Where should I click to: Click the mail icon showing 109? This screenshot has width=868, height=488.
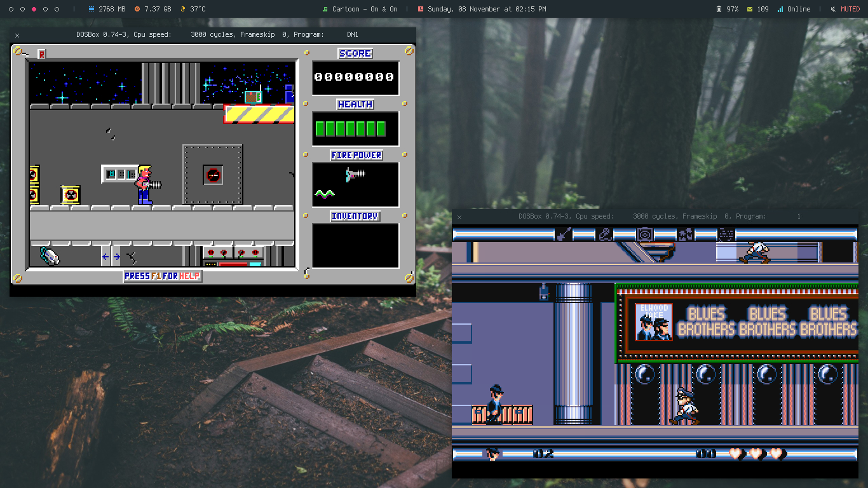750,9
